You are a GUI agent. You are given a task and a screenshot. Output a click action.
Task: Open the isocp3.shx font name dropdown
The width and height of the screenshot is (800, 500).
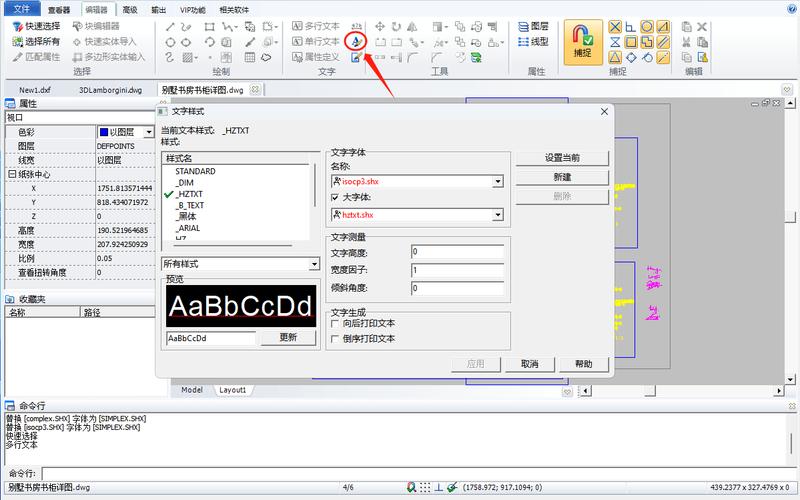pyautogui.click(x=497, y=182)
